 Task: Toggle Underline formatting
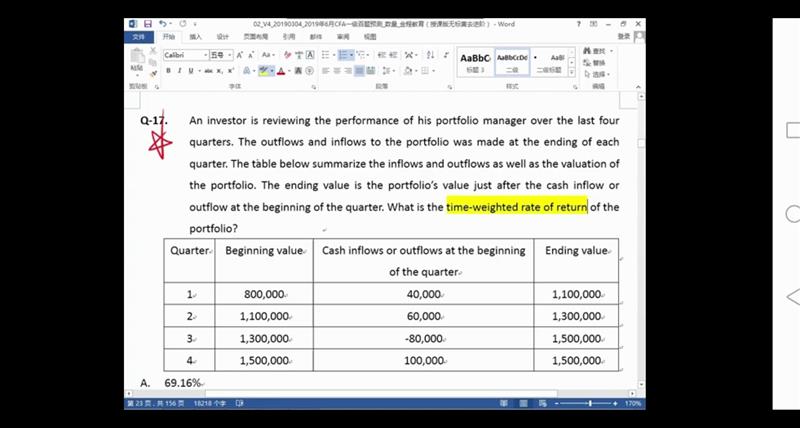click(x=191, y=71)
